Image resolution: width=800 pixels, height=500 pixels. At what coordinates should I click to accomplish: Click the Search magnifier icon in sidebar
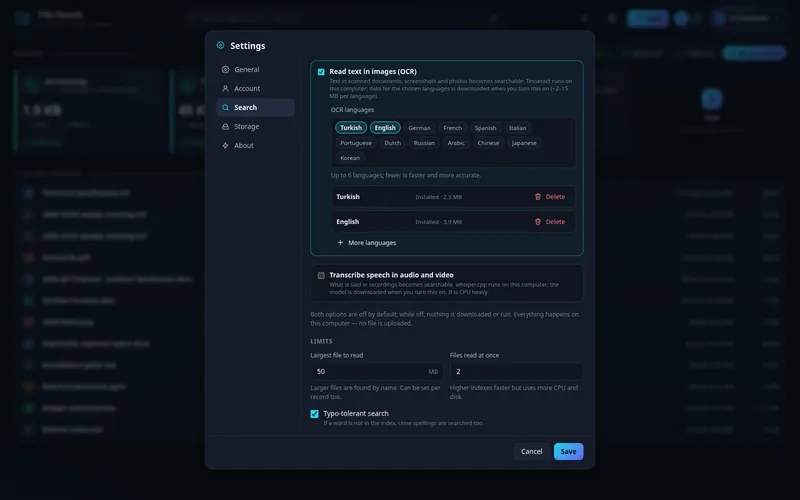point(225,108)
